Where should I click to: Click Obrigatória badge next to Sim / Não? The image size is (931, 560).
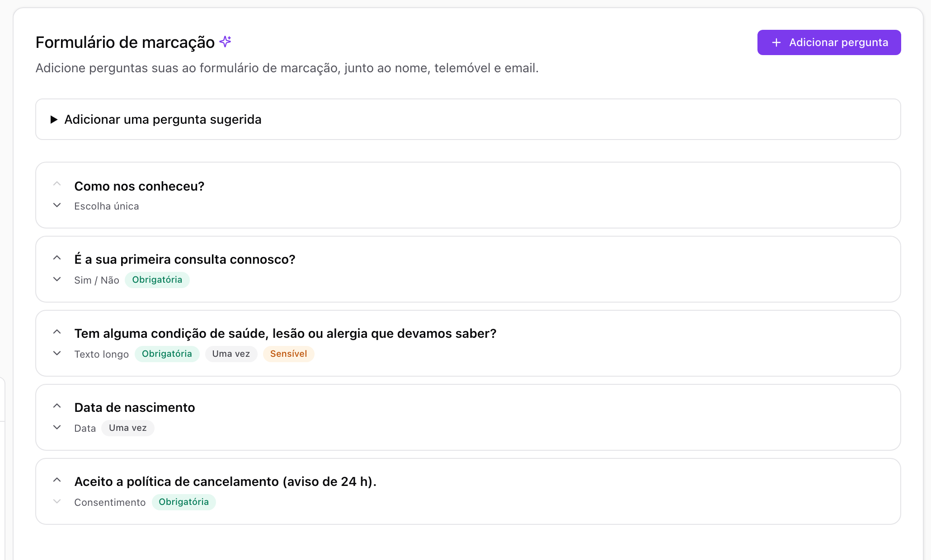click(157, 280)
